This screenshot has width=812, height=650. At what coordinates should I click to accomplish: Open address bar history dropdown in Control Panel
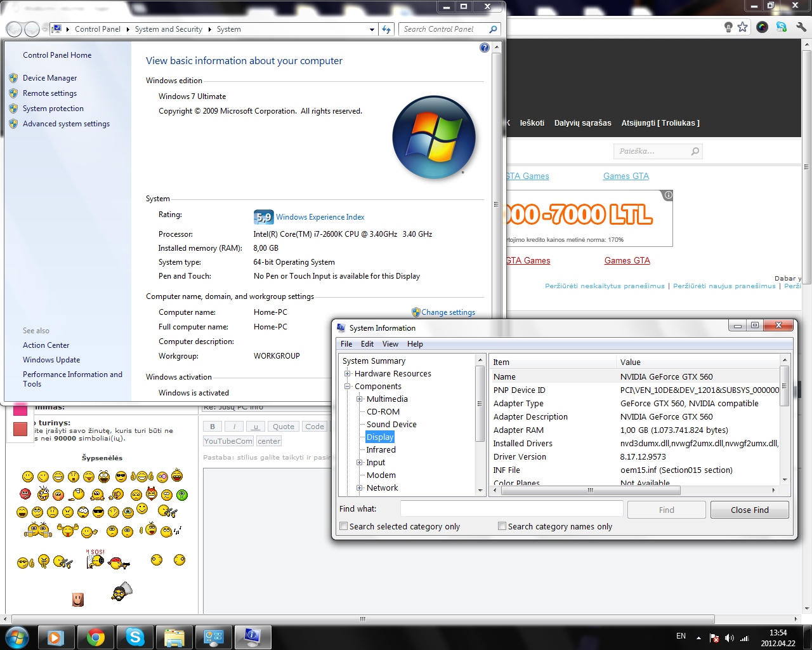372,29
